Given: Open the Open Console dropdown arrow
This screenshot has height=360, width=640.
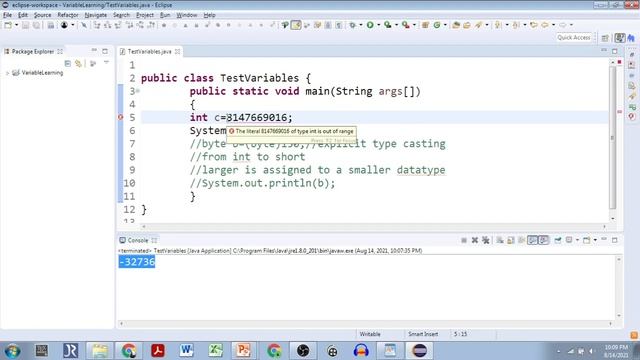Looking at the screenshot, I should tap(595, 240).
